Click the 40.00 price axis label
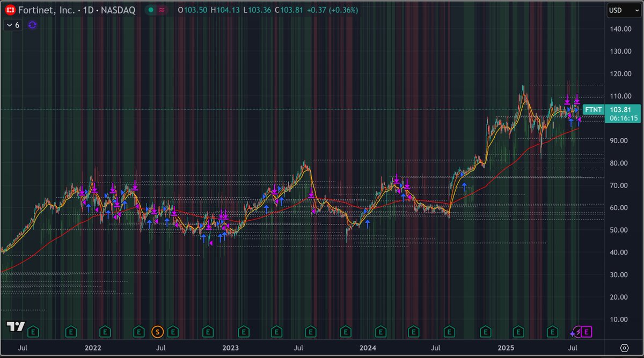This screenshot has height=358, width=644. pos(620,252)
